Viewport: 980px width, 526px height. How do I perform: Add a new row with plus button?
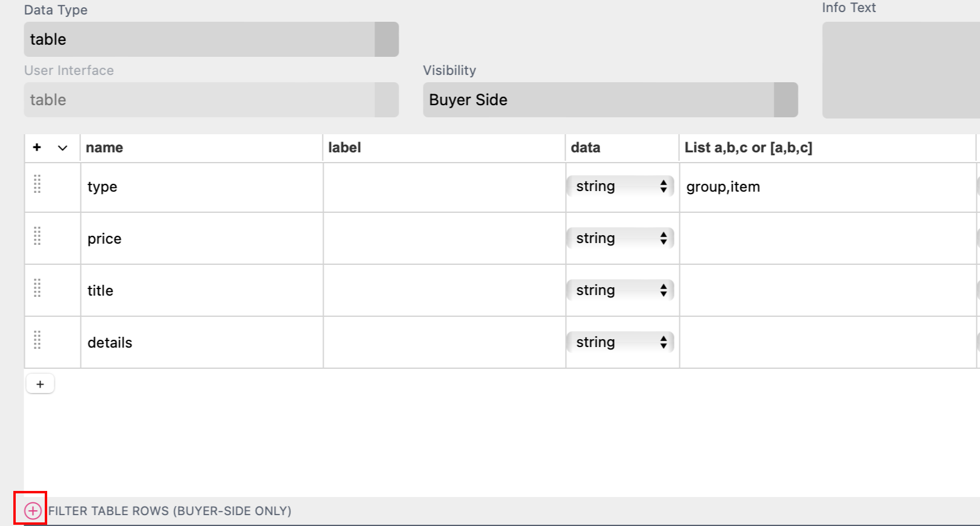(40, 384)
